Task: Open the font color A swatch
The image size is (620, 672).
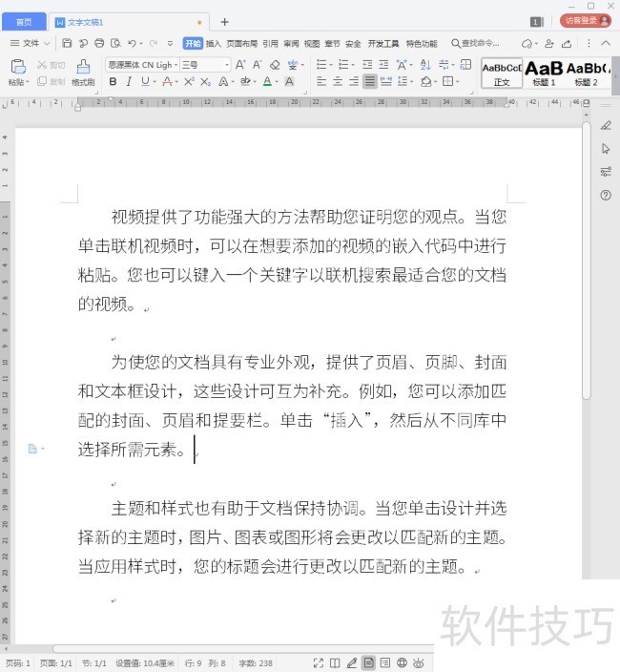Action: [267, 81]
